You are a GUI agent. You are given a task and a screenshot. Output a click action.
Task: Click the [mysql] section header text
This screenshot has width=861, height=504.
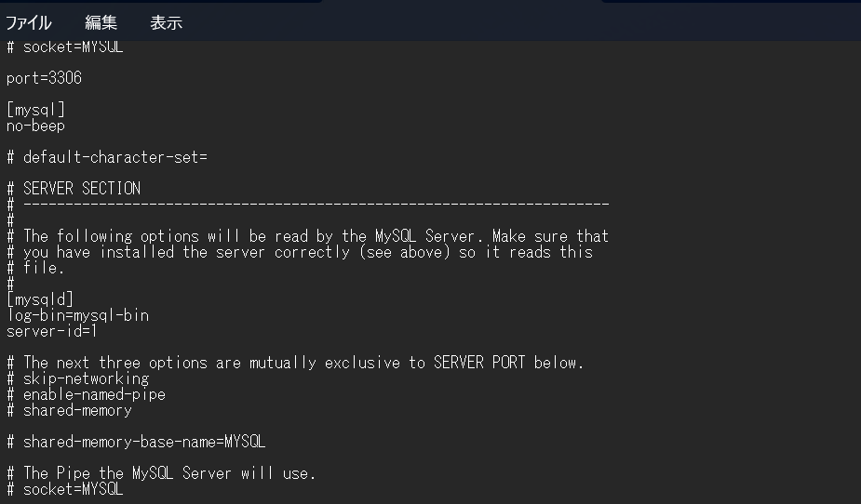pos(35,110)
